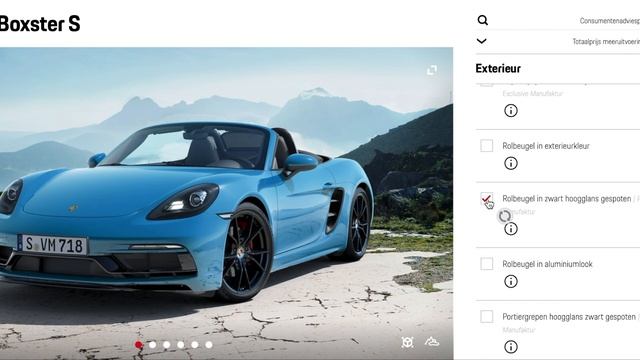Check Rolbeugel in exterieurkleur checkbox
The image size is (640, 360).
pos(487,146)
